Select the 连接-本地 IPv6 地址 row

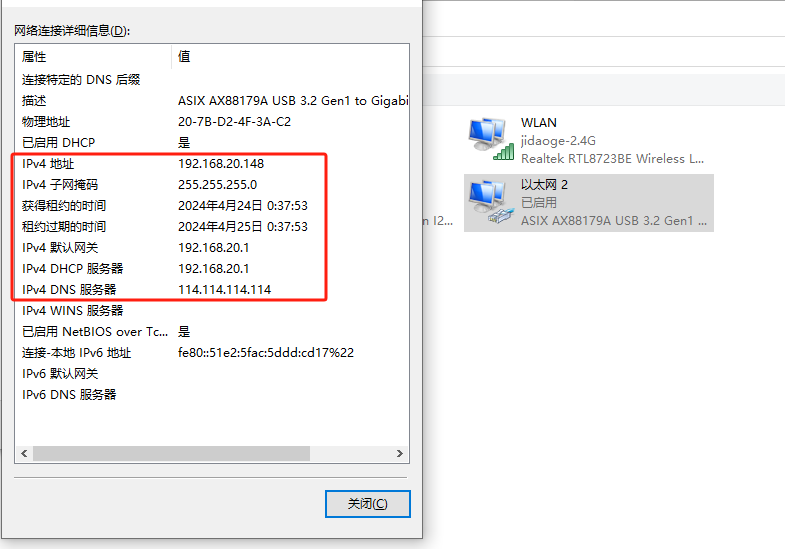pyautogui.click(x=212, y=353)
